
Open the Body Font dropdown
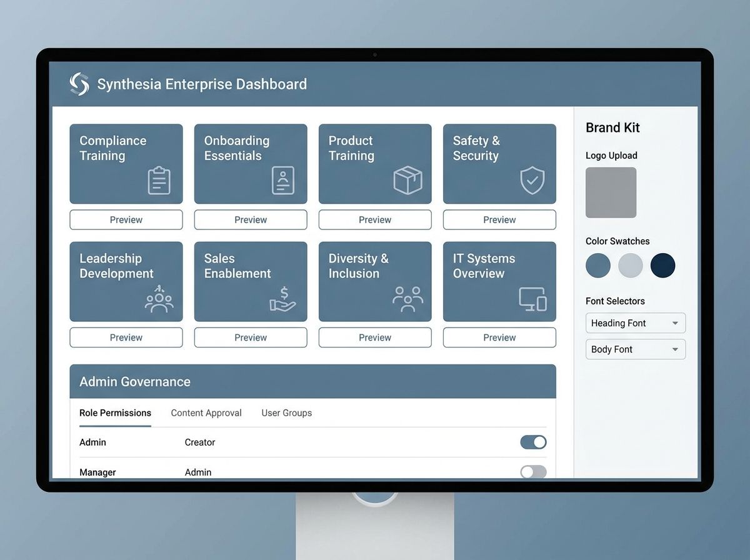636,349
